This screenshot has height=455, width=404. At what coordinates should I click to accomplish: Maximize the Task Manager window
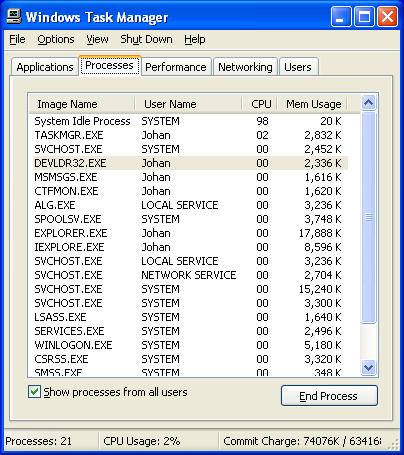click(x=364, y=17)
